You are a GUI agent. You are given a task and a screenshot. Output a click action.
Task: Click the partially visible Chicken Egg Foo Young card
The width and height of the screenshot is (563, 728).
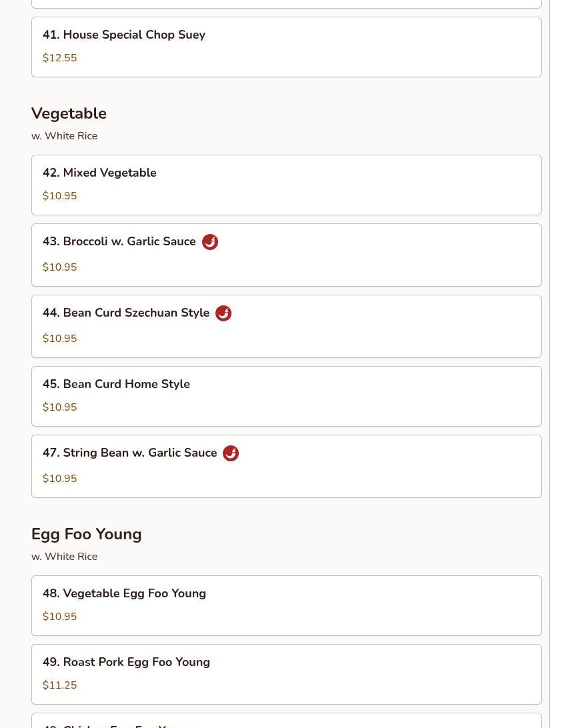point(286,721)
